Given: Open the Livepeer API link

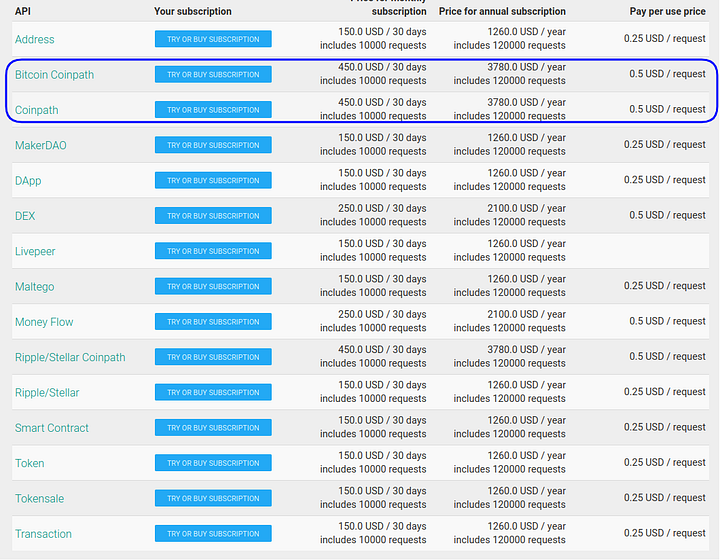Looking at the screenshot, I should (35, 252).
